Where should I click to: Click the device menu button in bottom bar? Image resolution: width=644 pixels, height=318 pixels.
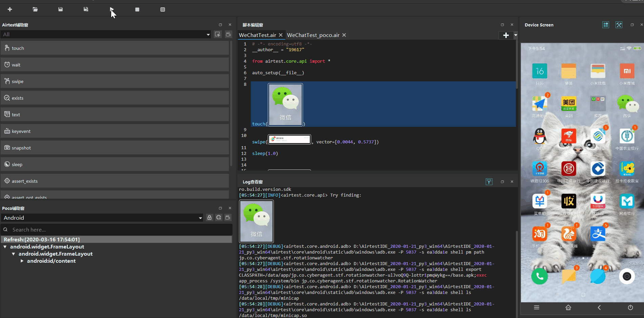pos(537,307)
